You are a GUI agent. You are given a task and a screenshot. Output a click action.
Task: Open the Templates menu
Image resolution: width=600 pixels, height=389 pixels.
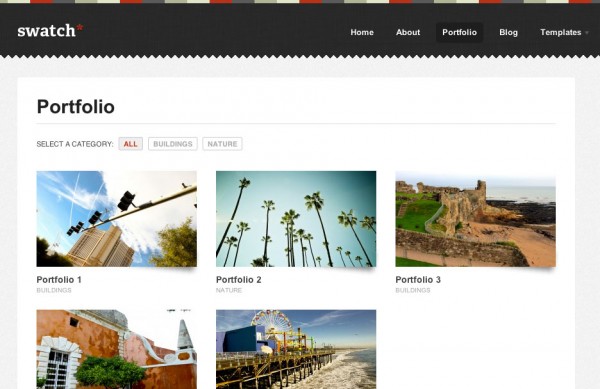561,33
